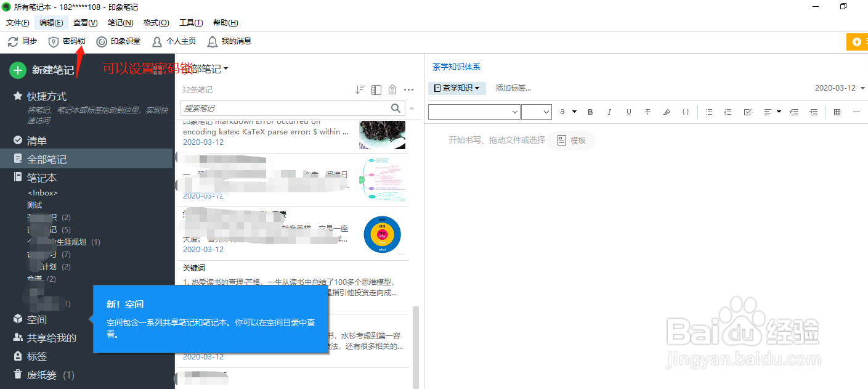The image size is (868, 389).
Task: Insert a table into the note
Action: [x=837, y=112]
